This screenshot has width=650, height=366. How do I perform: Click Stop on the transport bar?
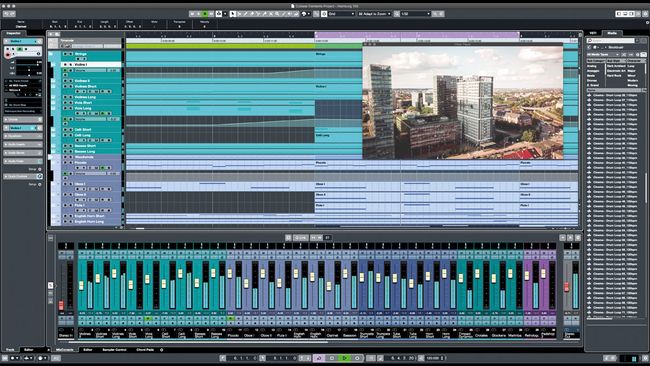pyautogui.click(x=332, y=358)
